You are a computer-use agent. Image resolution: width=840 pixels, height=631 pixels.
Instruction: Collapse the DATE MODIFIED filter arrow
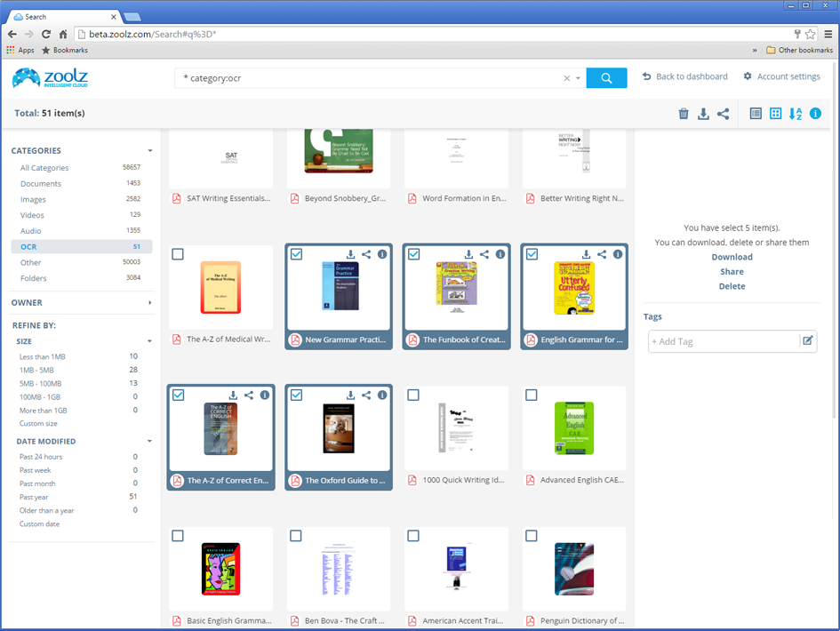[x=149, y=442]
